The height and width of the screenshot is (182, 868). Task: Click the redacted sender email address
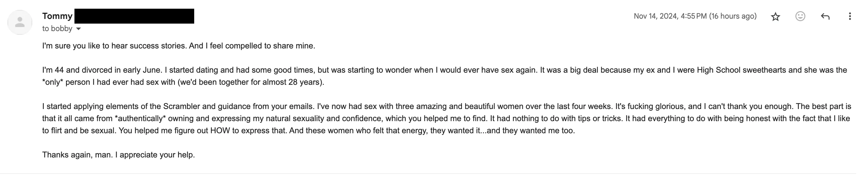pos(134,16)
